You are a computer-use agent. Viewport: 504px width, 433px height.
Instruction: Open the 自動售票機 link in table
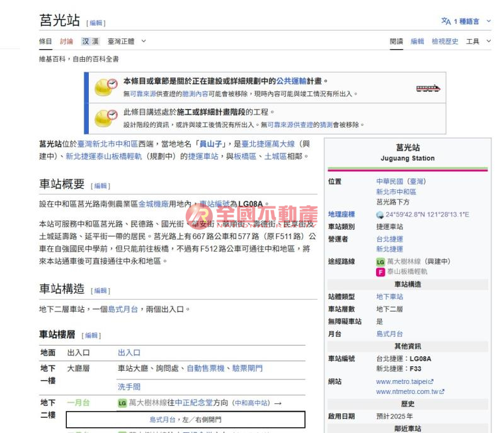point(205,368)
